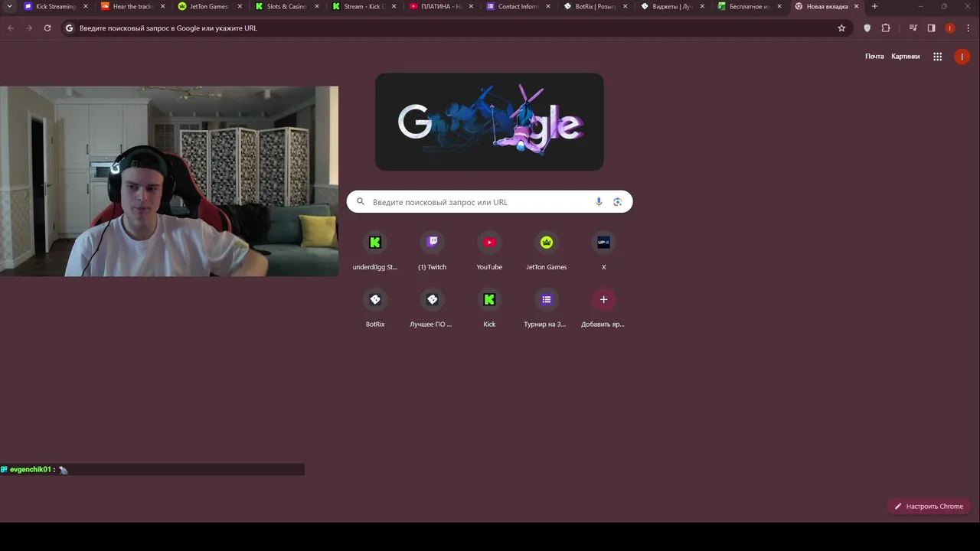The width and height of the screenshot is (980, 551).
Task: Go back to the previous page
Action: coord(11,28)
